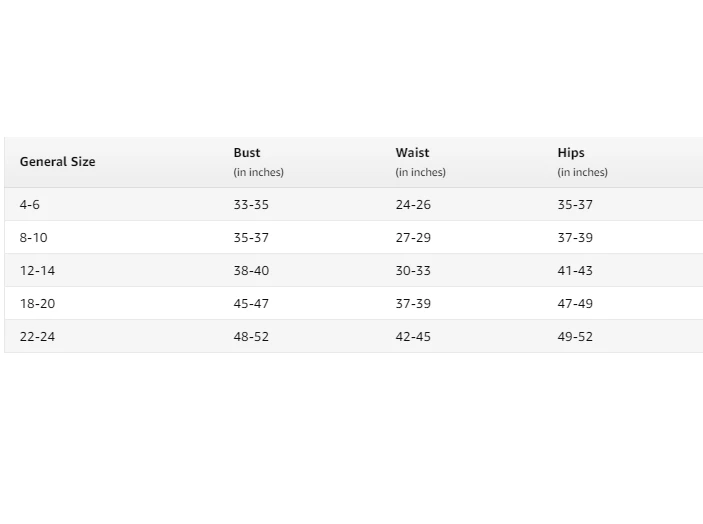The width and height of the screenshot is (703, 524).
Task: Select the 18-20 size cell
Action: click(37, 303)
